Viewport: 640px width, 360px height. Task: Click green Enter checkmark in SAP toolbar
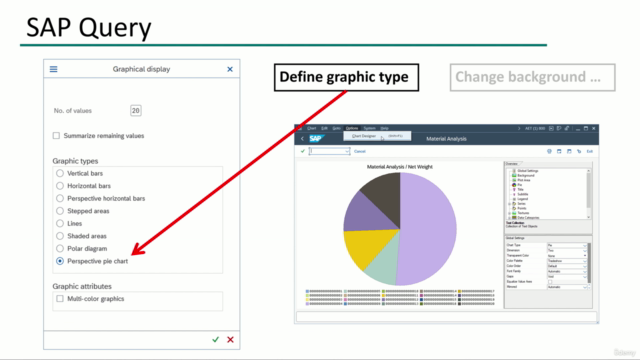click(302, 151)
